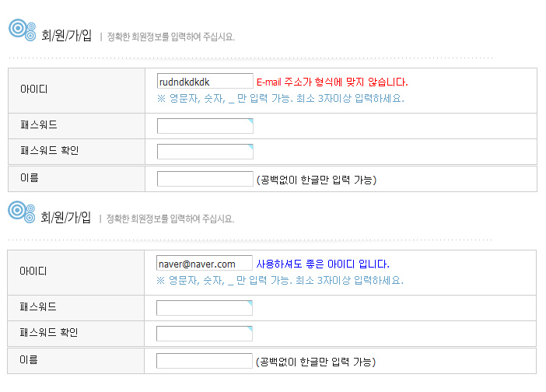Click the 이름 label in the second form

point(29,359)
